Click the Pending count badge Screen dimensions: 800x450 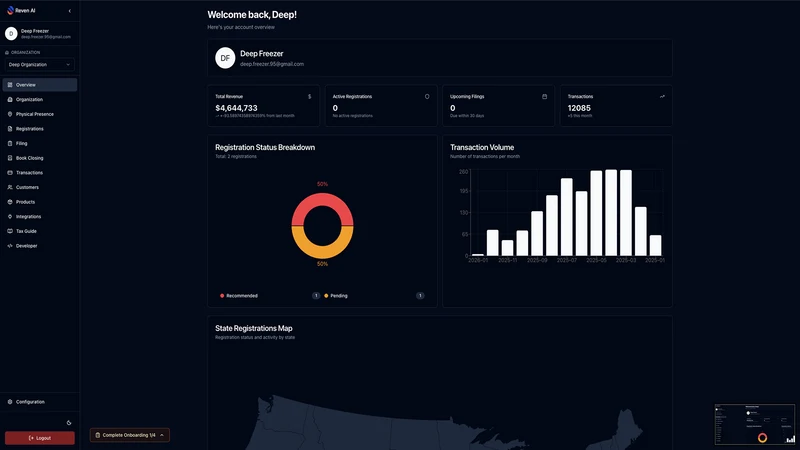[x=420, y=296]
